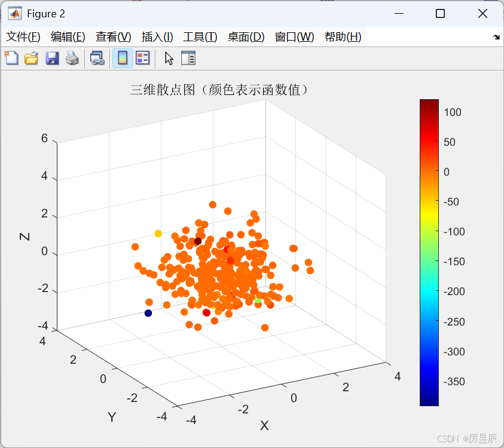The width and height of the screenshot is (504, 448).
Task: Open file using the folder icon
Action: 32,59
